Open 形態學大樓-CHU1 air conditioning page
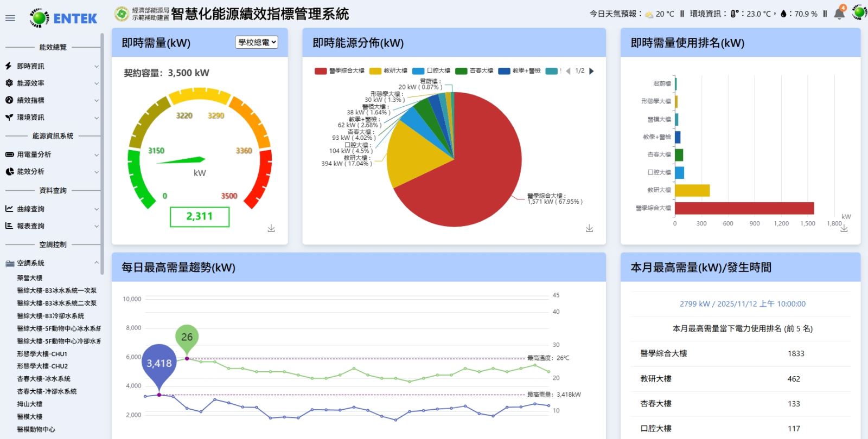Viewport: 868px width, 439px height. (x=42, y=354)
